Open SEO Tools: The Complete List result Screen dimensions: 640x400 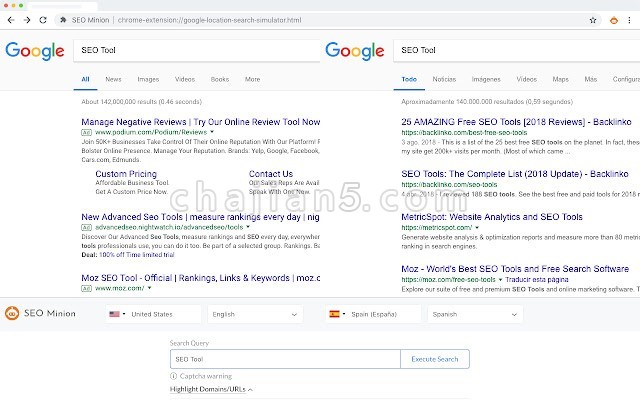pyautogui.click(x=515, y=174)
